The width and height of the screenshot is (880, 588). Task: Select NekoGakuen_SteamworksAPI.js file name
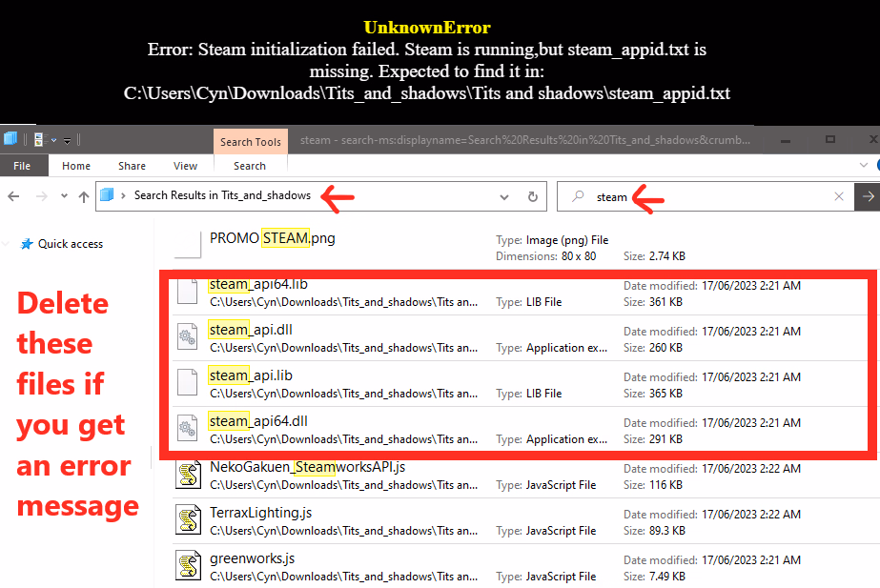(308, 467)
